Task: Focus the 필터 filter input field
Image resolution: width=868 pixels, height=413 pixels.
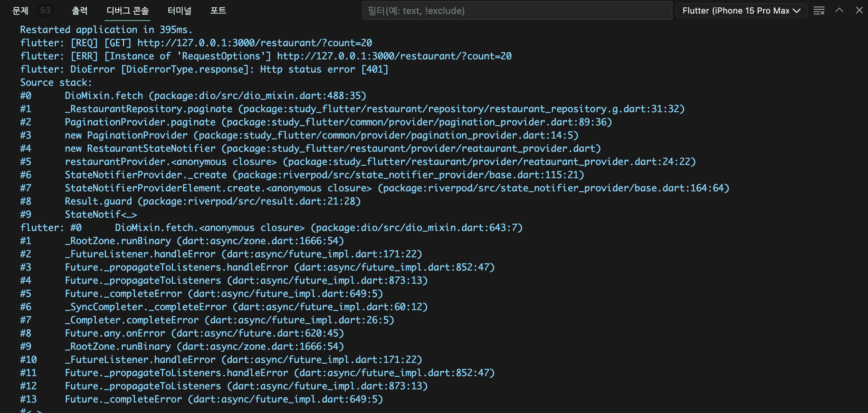Action: pos(517,10)
